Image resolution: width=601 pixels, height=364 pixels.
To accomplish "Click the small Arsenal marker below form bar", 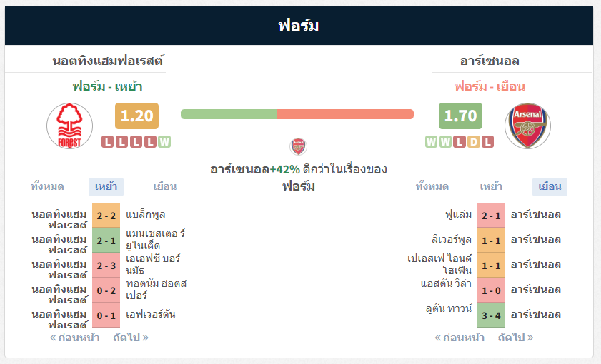I will pyautogui.click(x=298, y=146).
